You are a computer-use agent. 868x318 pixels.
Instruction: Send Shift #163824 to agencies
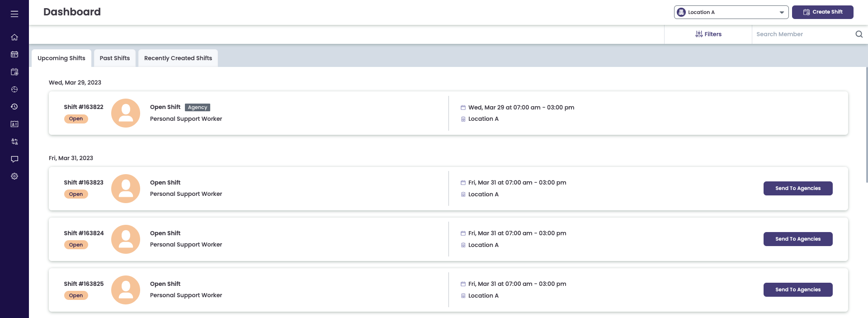pos(798,239)
